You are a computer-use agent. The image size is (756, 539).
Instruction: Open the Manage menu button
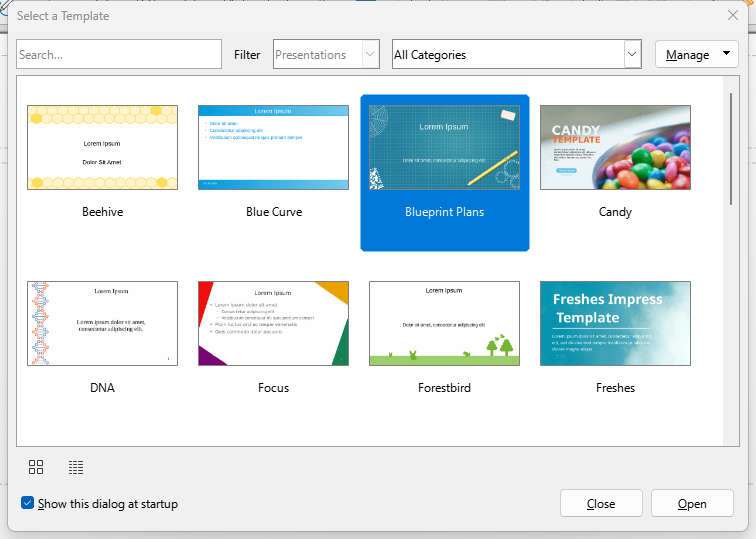[x=697, y=54]
